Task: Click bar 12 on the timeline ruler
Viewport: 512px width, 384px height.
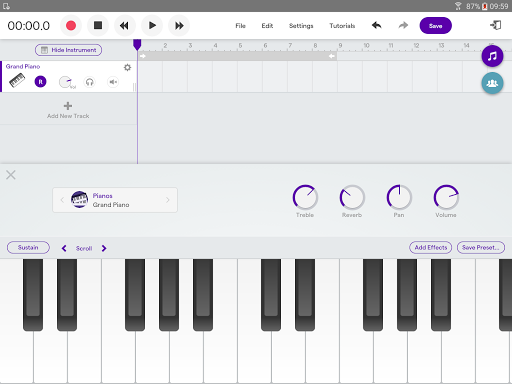Action: [416, 45]
